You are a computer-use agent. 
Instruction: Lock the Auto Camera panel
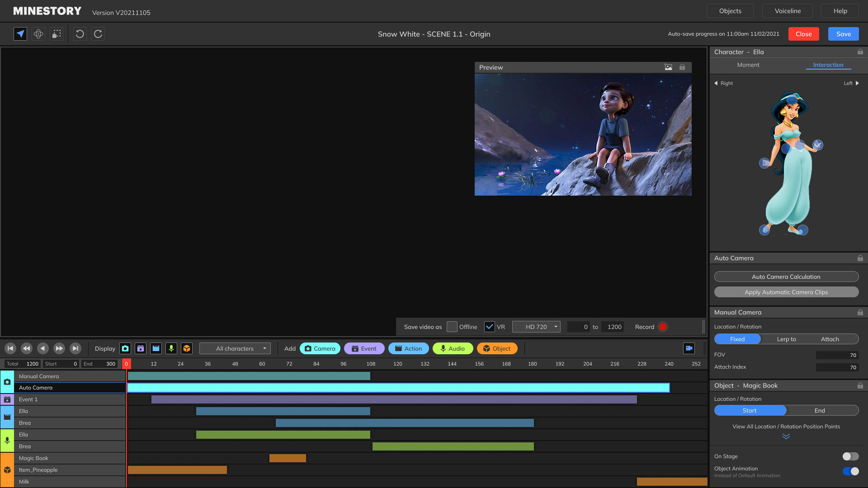pyautogui.click(x=860, y=258)
